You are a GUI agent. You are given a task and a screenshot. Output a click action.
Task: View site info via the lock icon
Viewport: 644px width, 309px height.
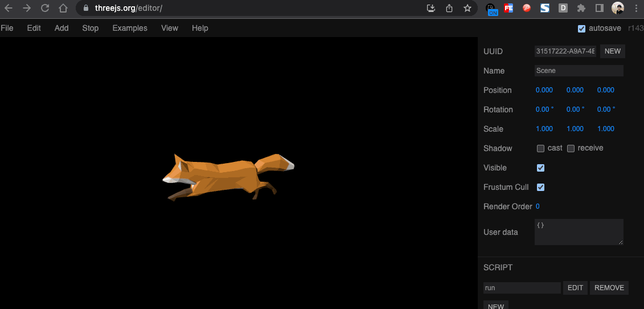tap(86, 8)
